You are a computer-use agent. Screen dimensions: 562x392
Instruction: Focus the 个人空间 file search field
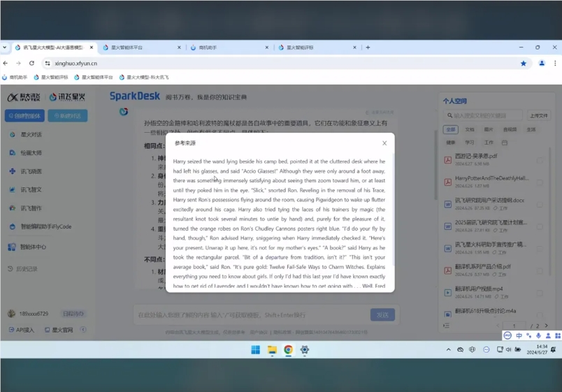coord(483,115)
